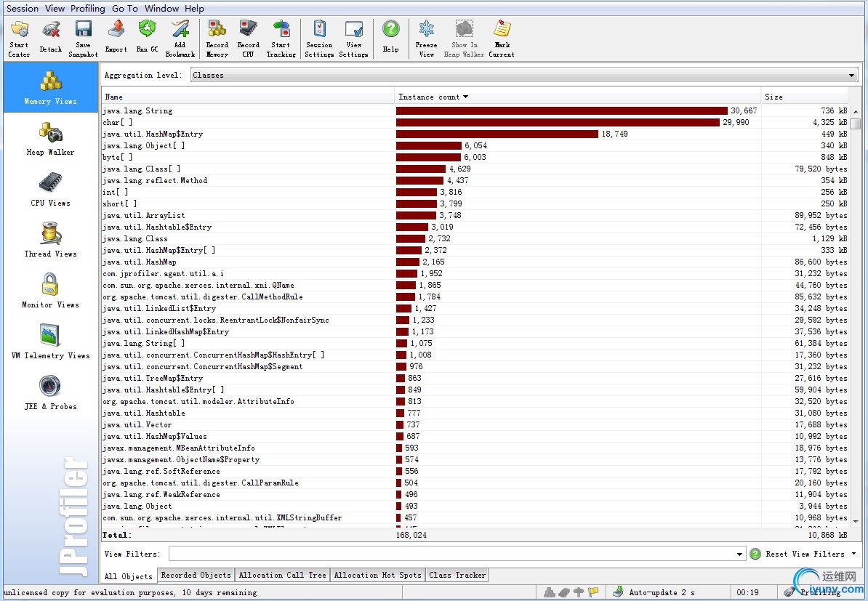Open the Start Center
This screenshot has width=868, height=601.
tap(20, 39)
